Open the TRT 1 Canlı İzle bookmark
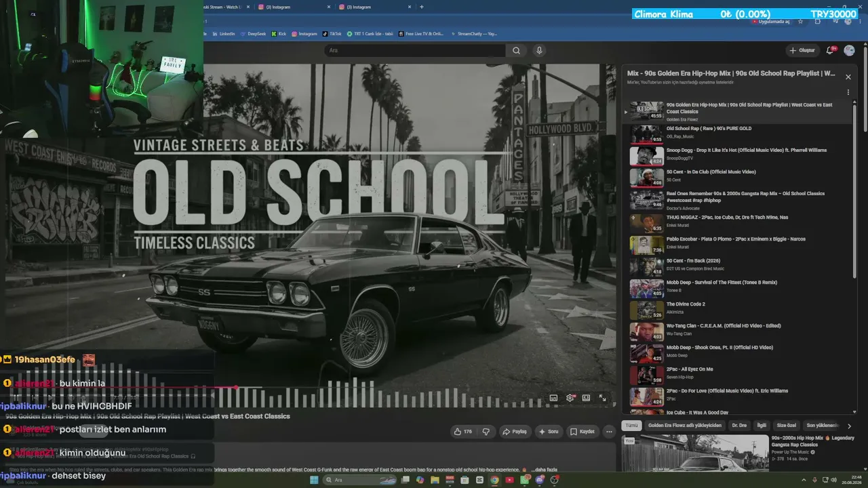The image size is (868, 488). click(x=370, y=33)
